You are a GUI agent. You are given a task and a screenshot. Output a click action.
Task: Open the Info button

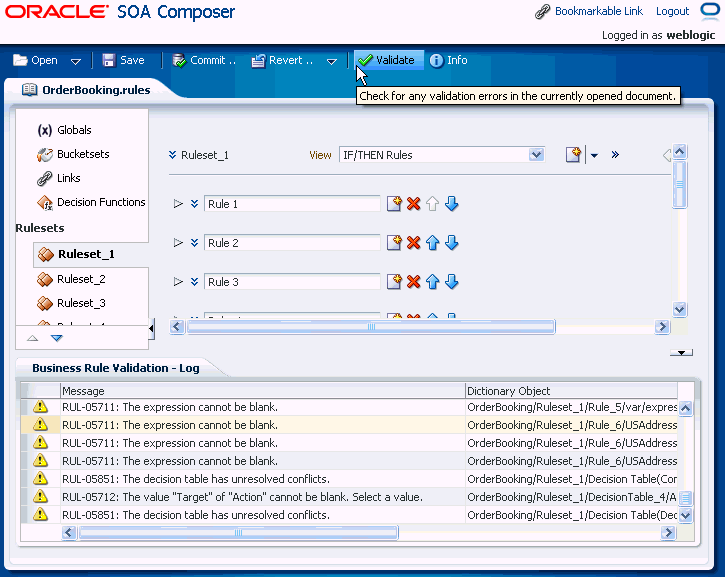[449, 60]
